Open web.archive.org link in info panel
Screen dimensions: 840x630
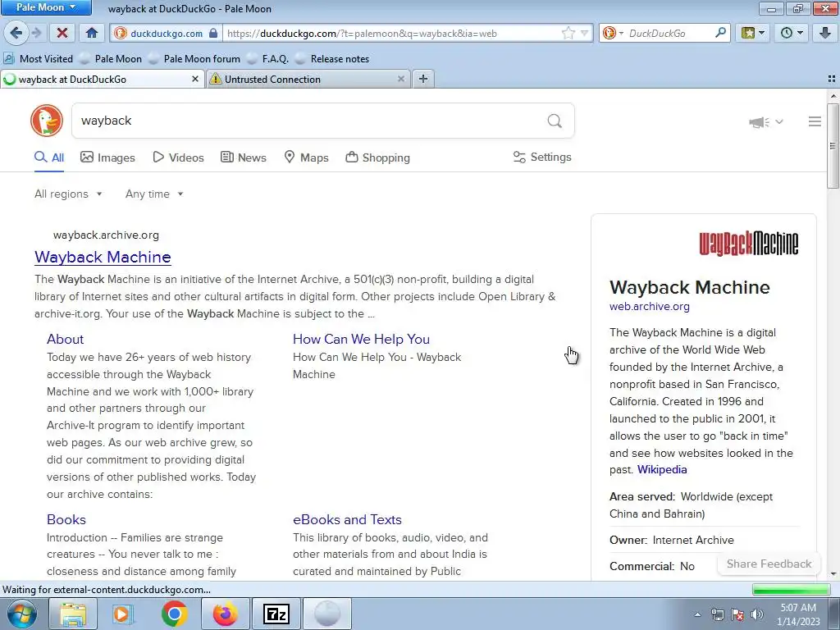[650, 307]
